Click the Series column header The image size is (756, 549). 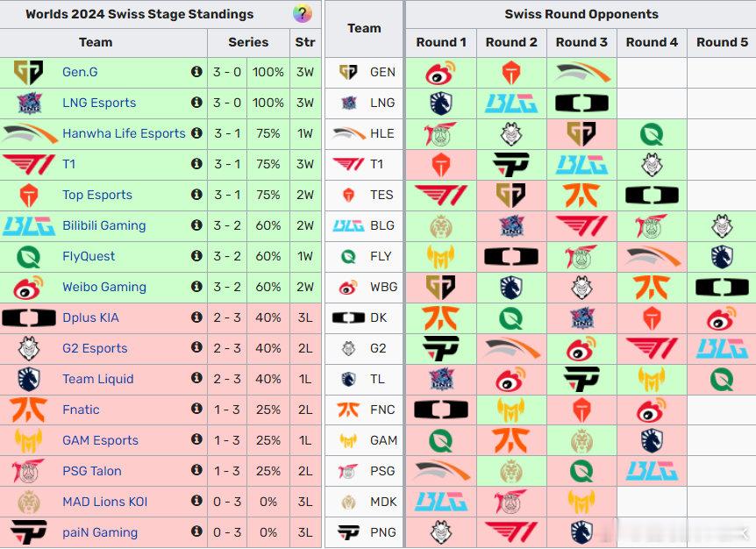click(x=248, y=42)
